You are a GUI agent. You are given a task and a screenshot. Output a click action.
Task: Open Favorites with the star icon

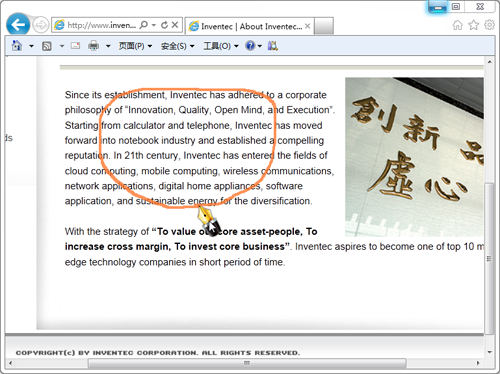pos(474,25)
